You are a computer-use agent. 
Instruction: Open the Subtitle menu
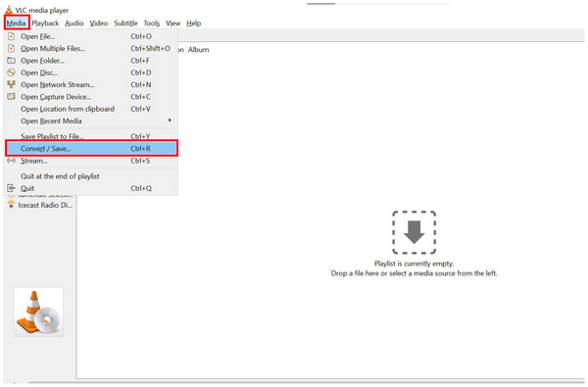click(x=125, y=24)
